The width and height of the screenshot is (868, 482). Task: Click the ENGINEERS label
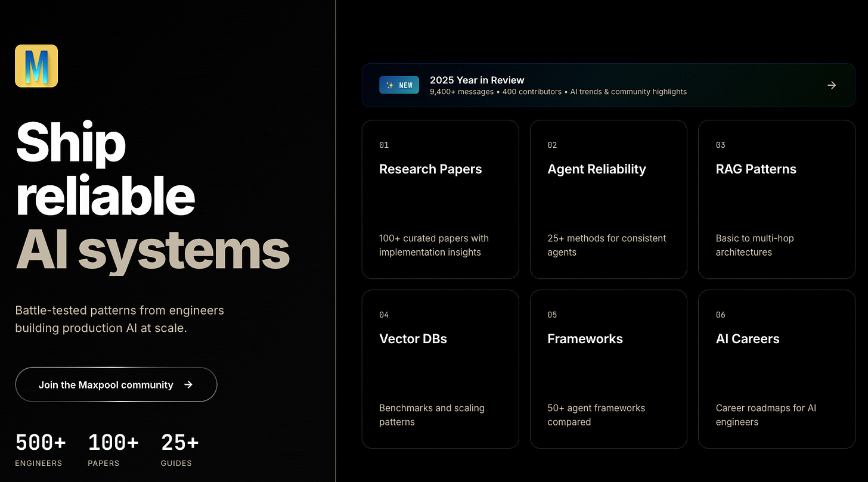coord(38,463)
